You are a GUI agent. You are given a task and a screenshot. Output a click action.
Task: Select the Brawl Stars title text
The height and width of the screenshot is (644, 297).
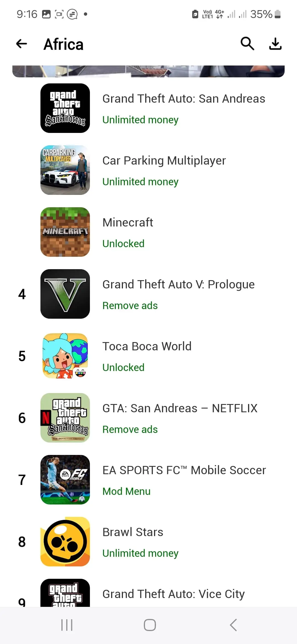[133, 532]
